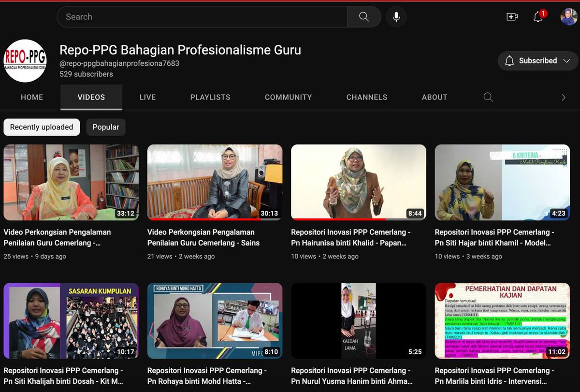Click '21 views • 2 weeks ago' text

coord(181,257)
